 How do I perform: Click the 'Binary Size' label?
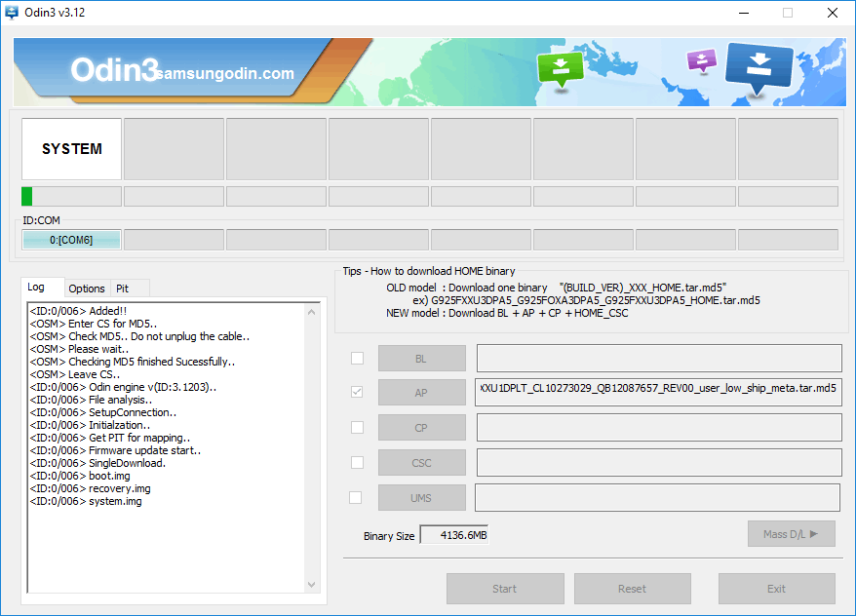(389, 536)
